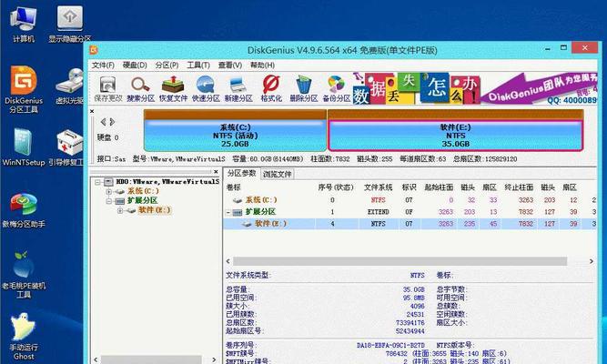Click the 终止柱面 column header

[x=519, y=187]
